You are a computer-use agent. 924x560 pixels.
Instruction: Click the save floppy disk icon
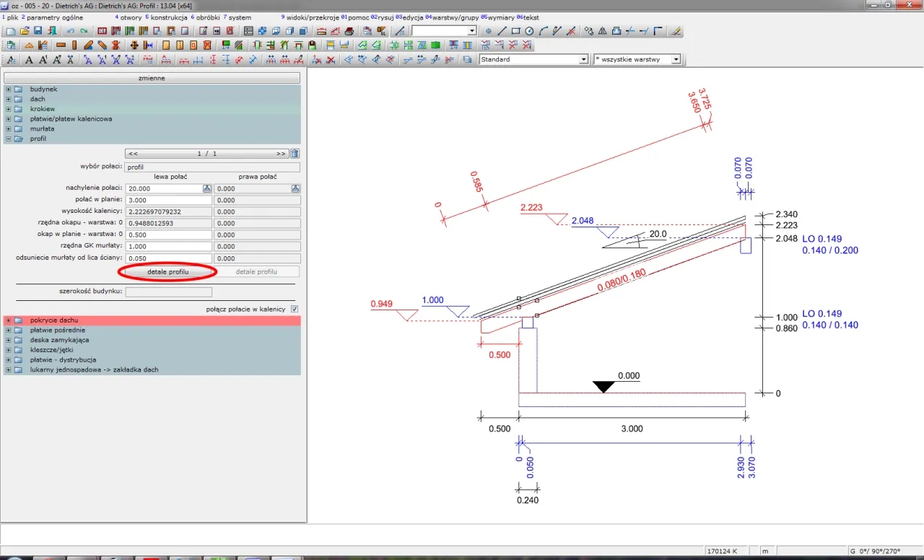(38, 31)
